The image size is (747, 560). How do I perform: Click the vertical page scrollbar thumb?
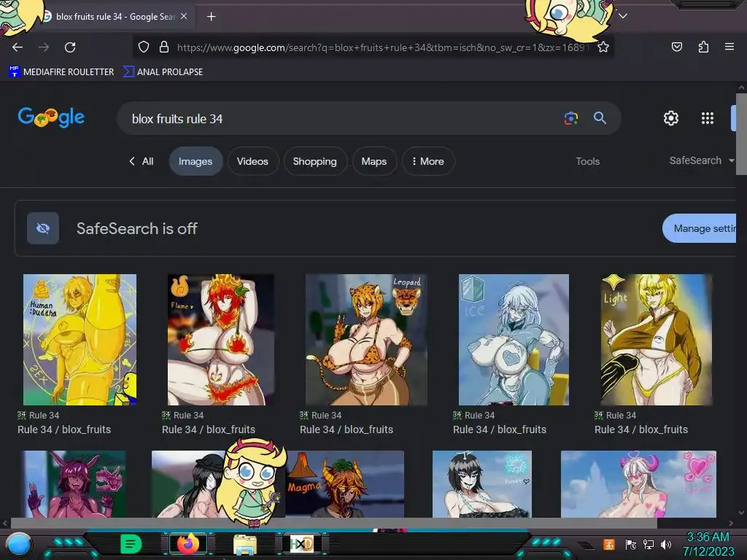tap(741, 134)
